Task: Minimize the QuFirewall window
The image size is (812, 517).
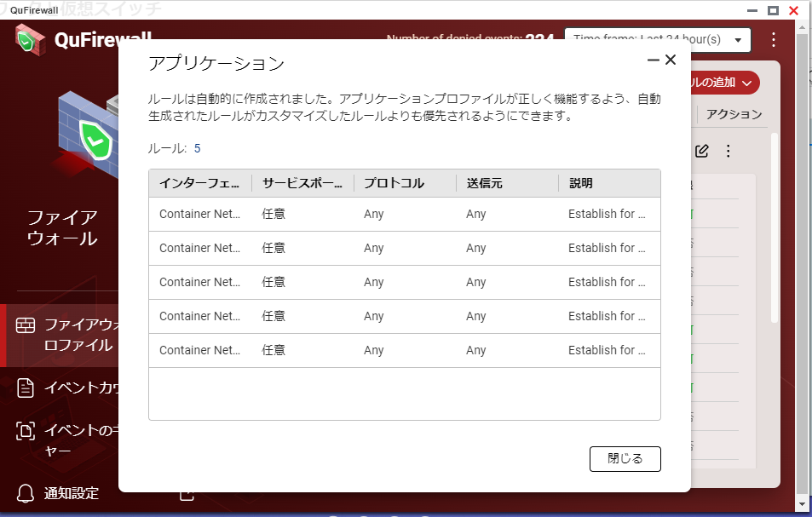Action: 752,10
